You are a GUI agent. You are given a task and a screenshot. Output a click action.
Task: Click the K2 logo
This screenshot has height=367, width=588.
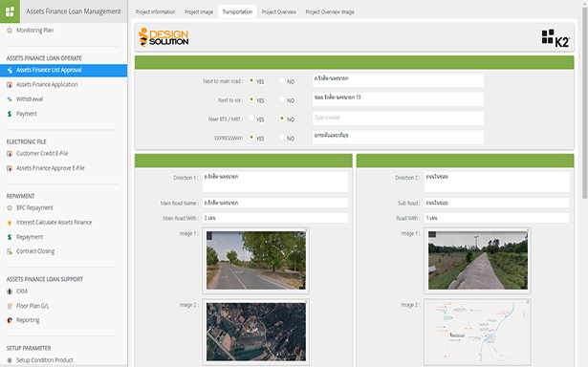555,38
